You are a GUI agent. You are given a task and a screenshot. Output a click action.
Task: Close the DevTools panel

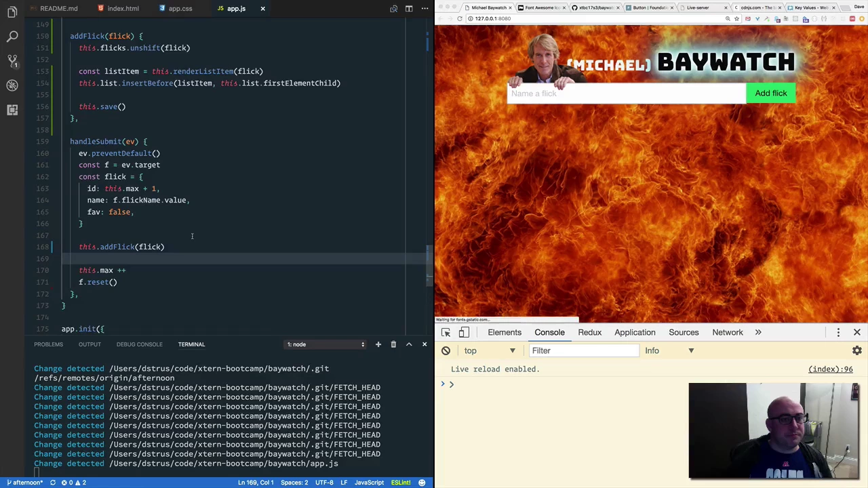[857, 332]
